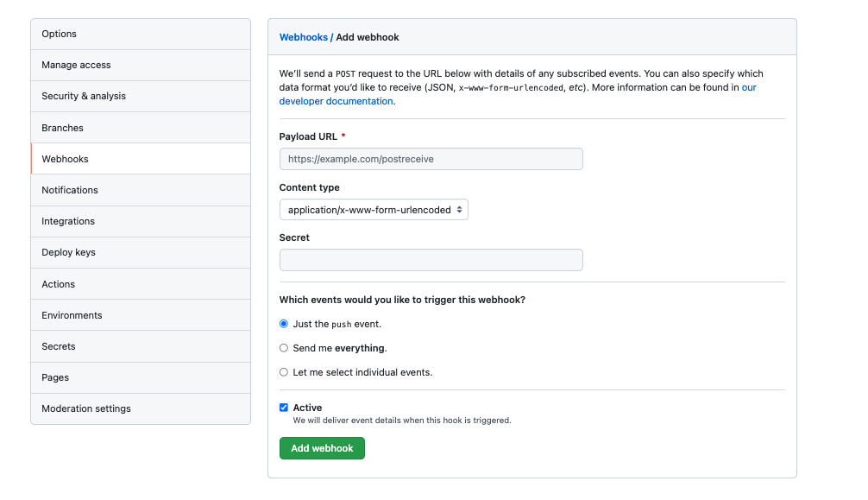Click into the Secret input field
This screenshot has width=868, height=500.
tap(431, 260)
